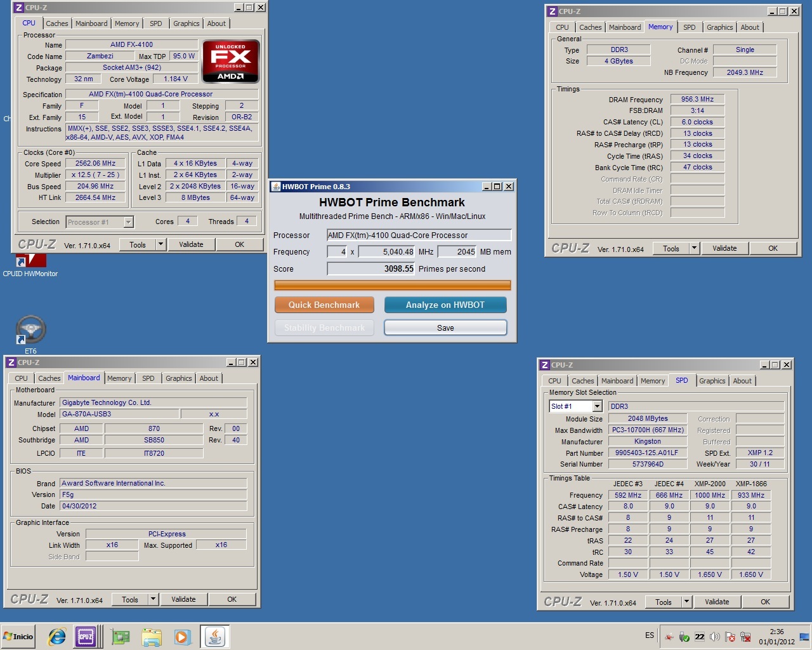Viewport: 812px width, 650px height.
Task: Click the volume speaker tray icon
Action: 715,637
